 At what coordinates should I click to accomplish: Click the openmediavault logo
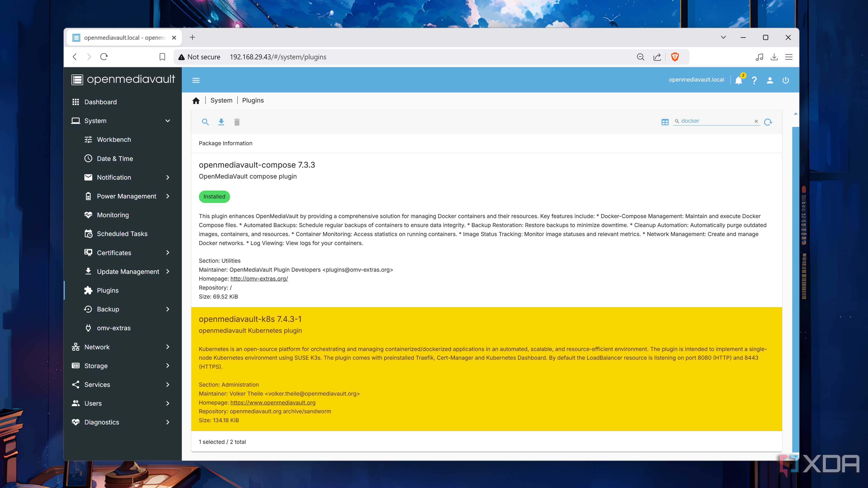click(x=123, y=80)
